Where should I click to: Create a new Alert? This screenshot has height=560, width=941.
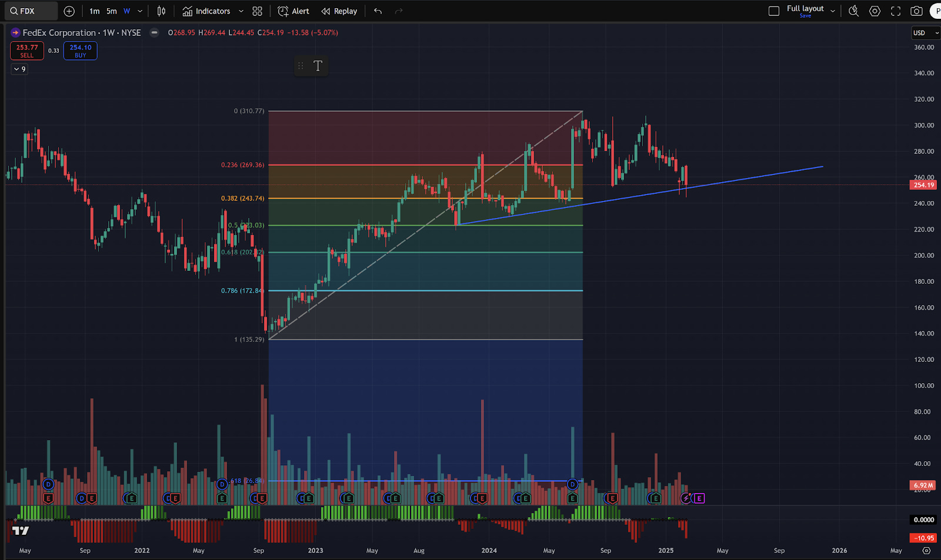(293, 11)
